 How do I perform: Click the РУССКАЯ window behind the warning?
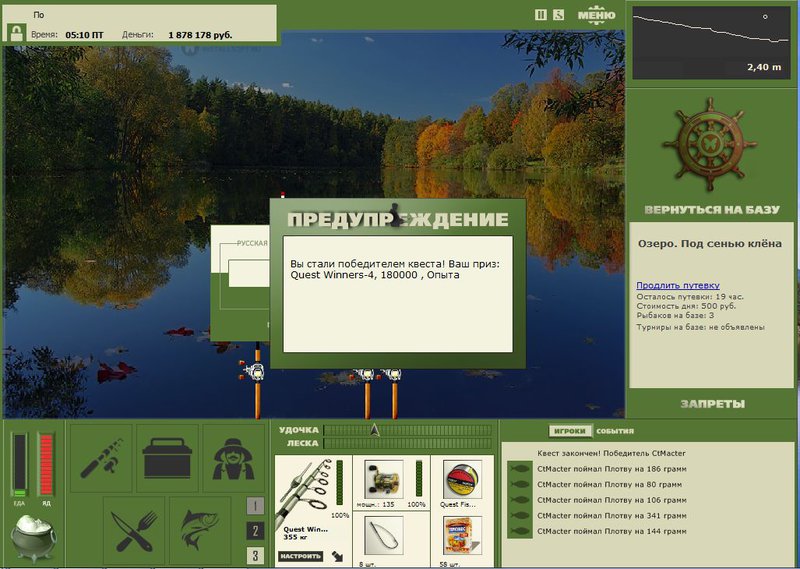pyautogui.click(x=240, y=283)
